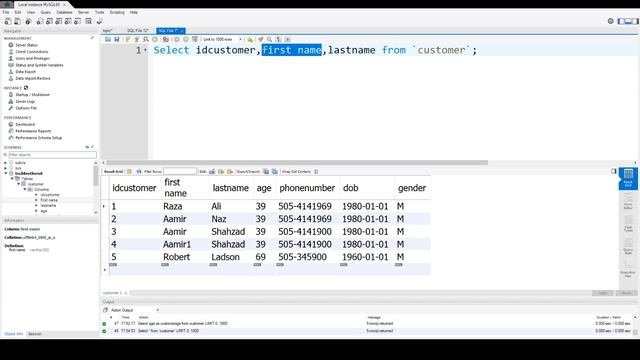Click the Filter Rows input field
The height and width of the screenshot is (360, 640).
[x=180, y=171]
